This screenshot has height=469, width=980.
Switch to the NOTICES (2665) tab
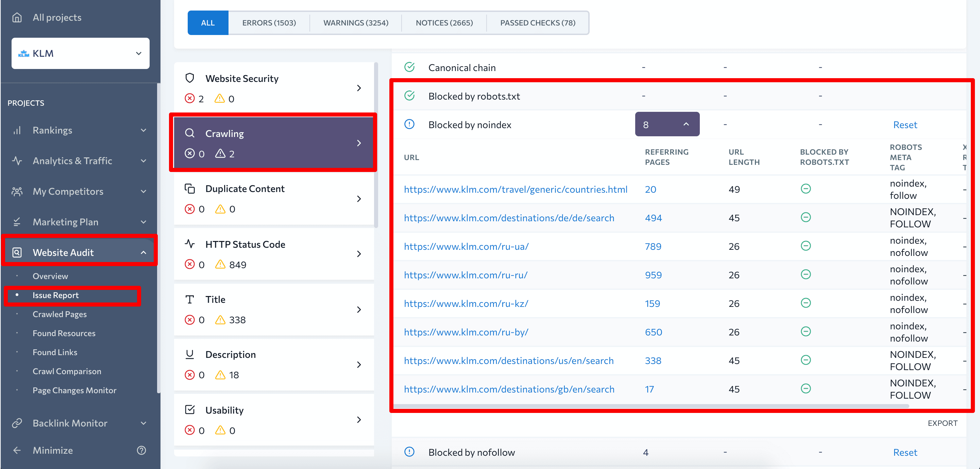[x=444, y=23]
